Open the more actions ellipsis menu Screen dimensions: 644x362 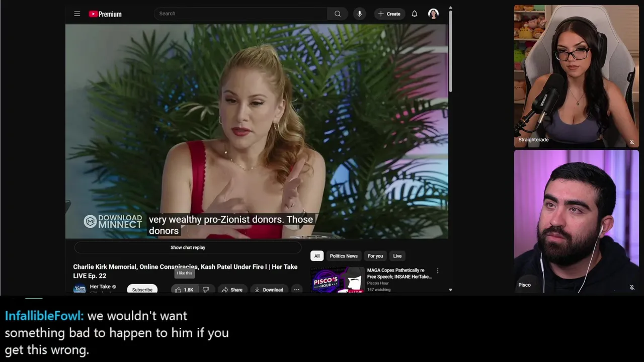(x=296, y=290)
